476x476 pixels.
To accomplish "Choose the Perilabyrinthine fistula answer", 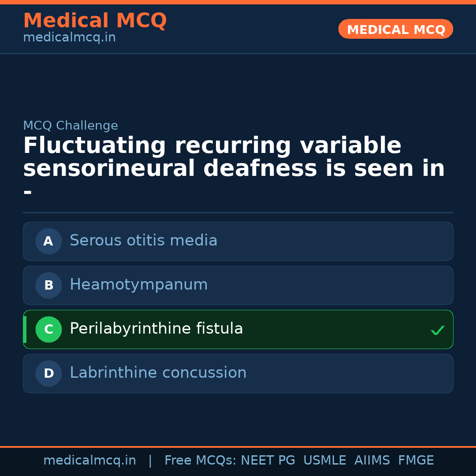I will point(156,329).
